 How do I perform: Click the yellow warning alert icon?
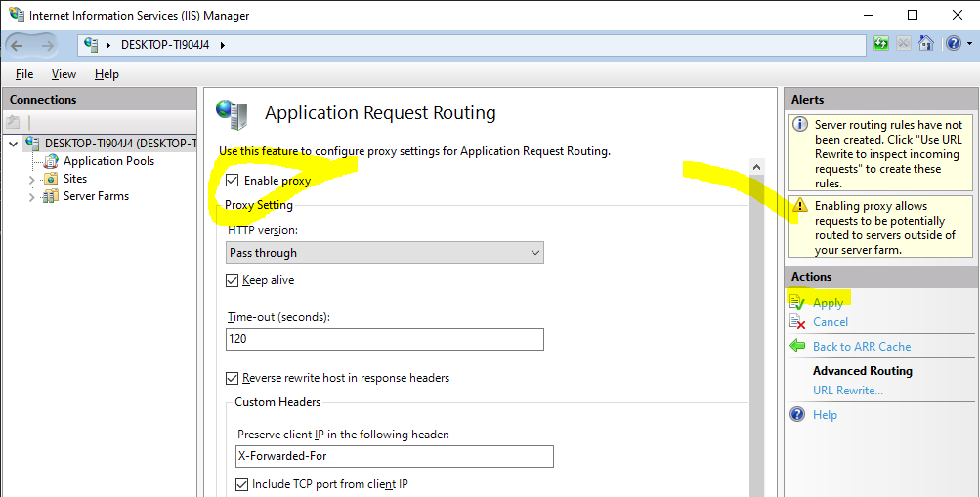pyautogui.click(x=800, y=205)
